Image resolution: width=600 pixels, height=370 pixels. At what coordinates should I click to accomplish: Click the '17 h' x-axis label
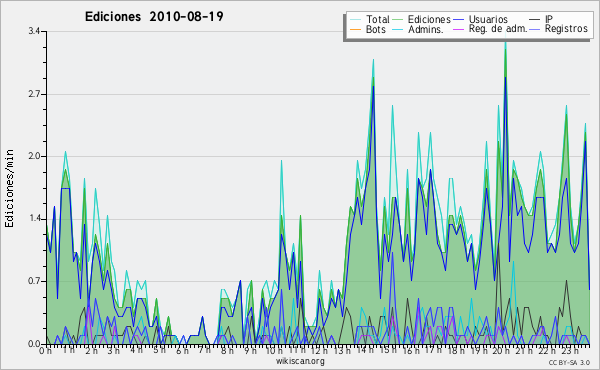tap(433, 350)
